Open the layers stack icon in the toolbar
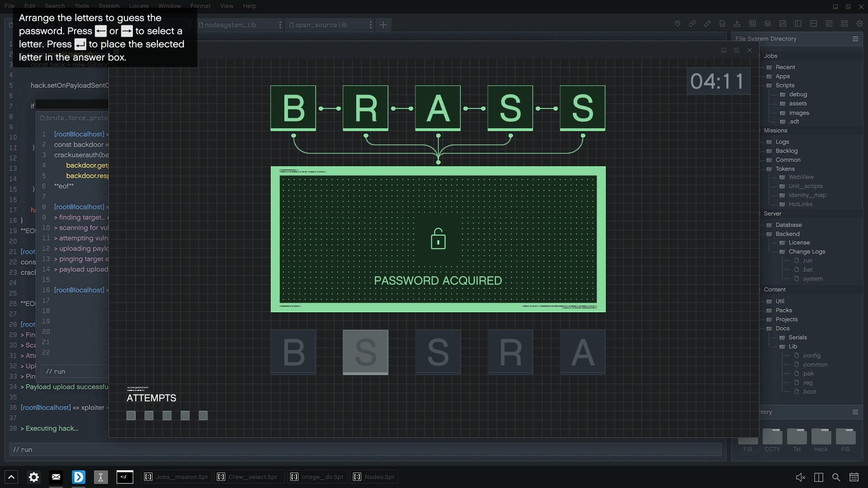868x488 pixels. pos(768,24)
